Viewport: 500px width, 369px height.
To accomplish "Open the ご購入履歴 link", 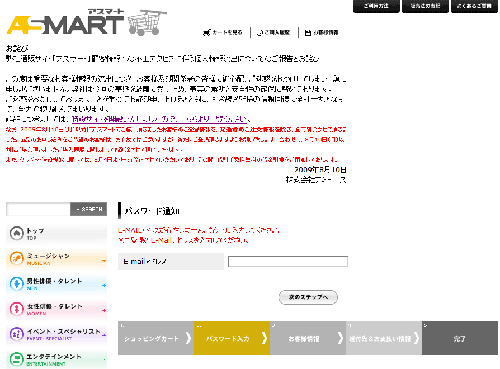I will [x=277, y=32].
